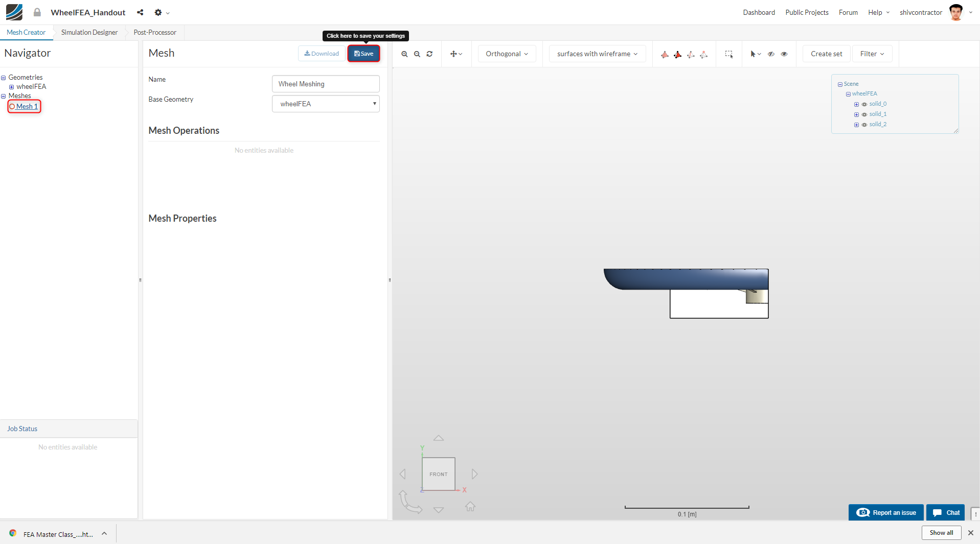Click the SimScale logo icon
The width and height of the screenshot is (980, 544).
coord(14,12)
